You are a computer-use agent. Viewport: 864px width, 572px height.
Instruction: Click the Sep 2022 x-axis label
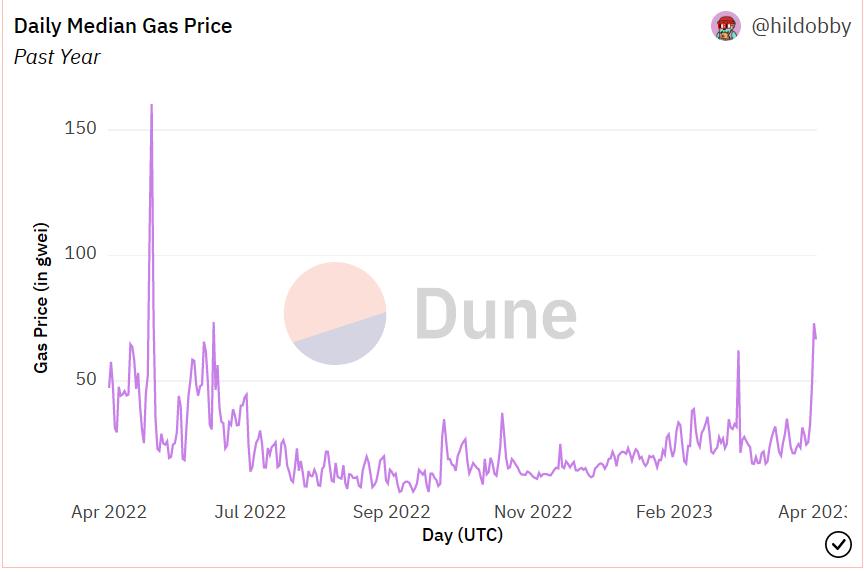[393, 512]
